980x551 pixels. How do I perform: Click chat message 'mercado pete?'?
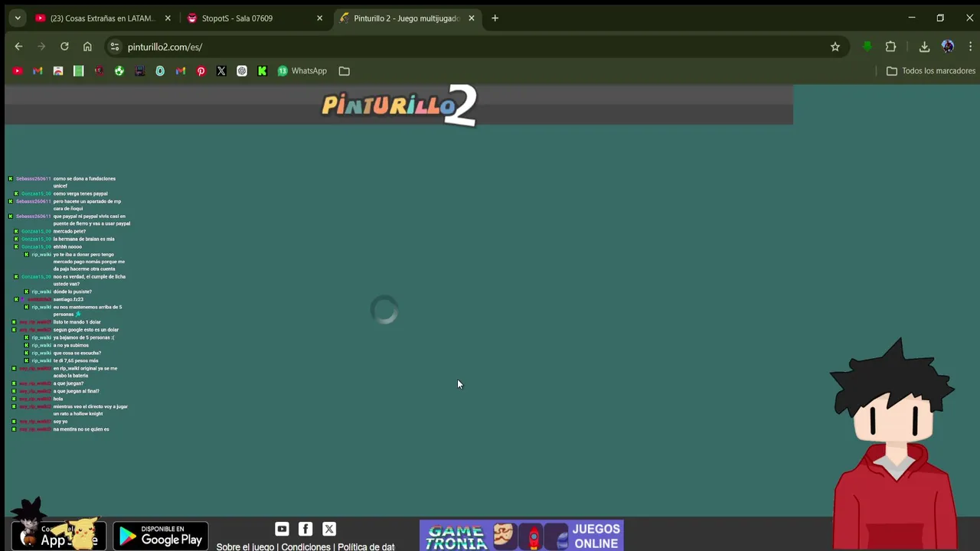coord(70,231)
